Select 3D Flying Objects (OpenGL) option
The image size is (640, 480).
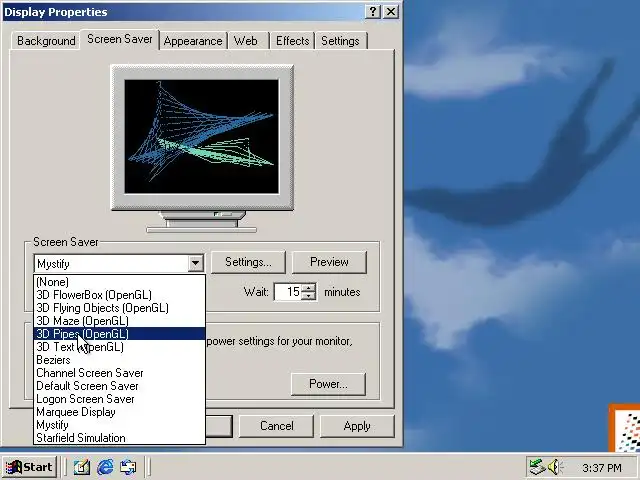pos(119,308)
